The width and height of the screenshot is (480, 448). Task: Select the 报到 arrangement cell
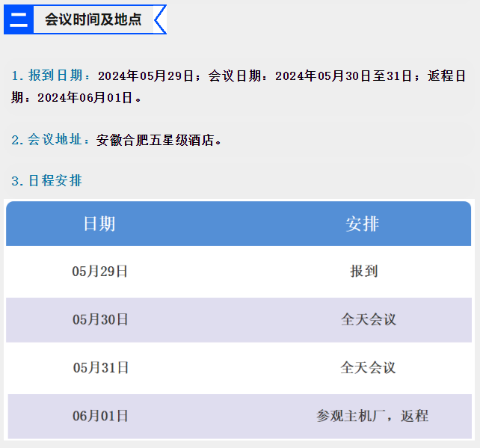click(x=364, y=271)
